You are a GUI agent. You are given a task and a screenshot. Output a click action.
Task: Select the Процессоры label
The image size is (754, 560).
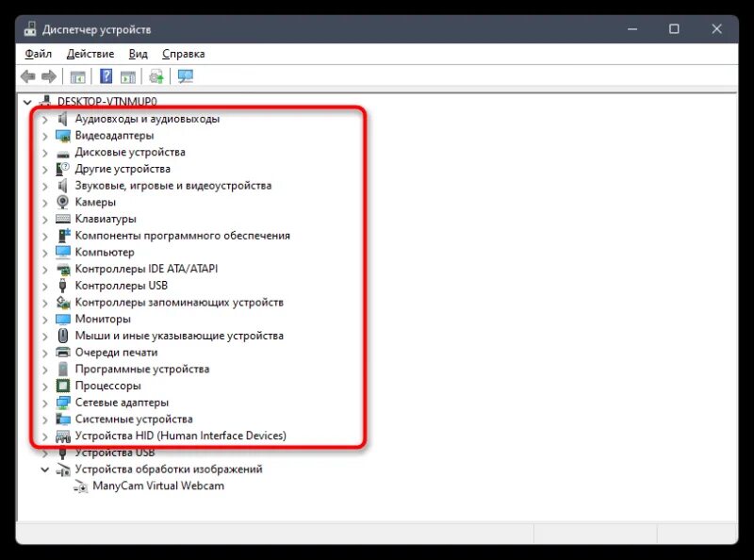[108, 386]
